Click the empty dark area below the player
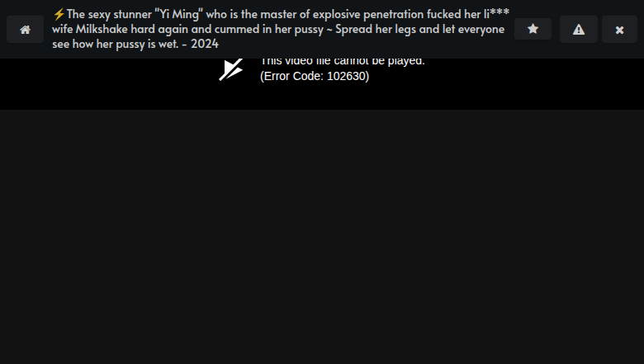 point(322,237)
